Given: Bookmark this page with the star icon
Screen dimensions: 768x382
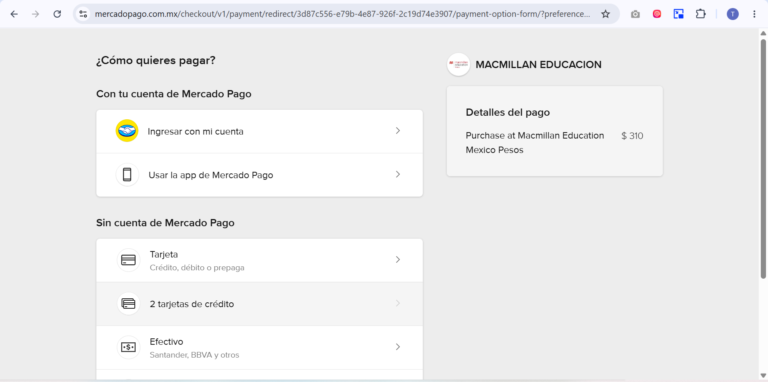Looking at the screenshot, I should tap(605, 14).
